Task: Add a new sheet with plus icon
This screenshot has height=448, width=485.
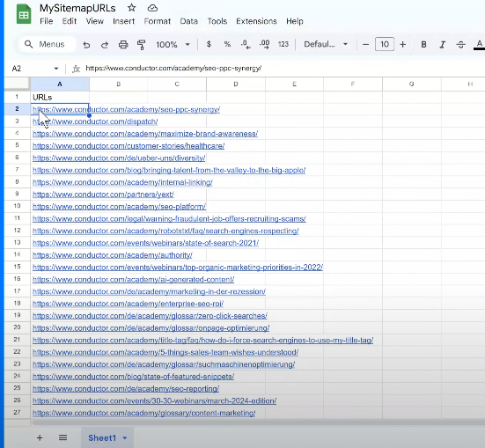Action: 40,437
